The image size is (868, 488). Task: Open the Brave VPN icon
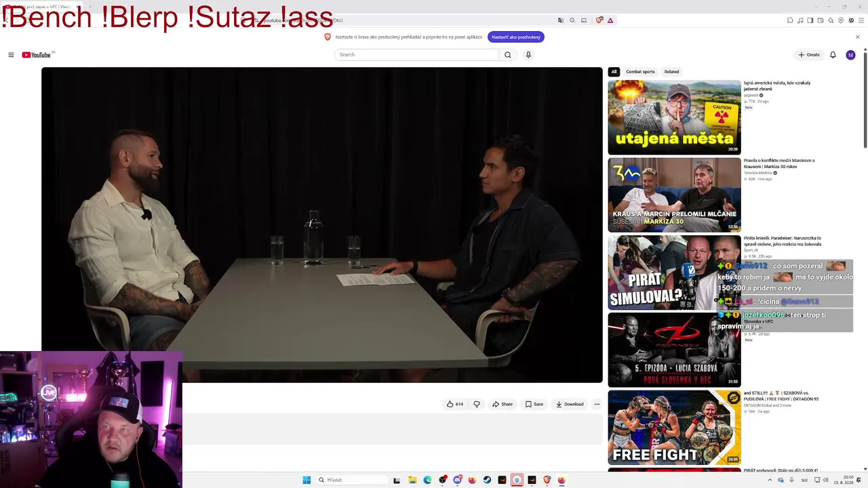pyautogui.click(x=841, y=20)
